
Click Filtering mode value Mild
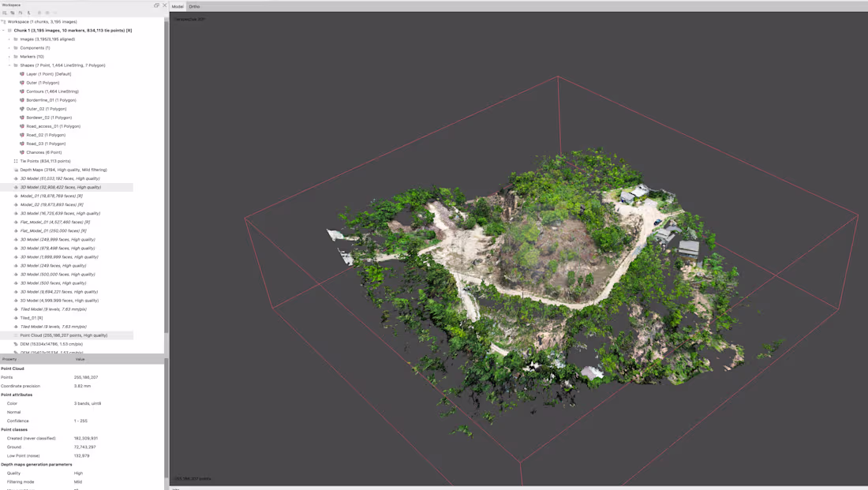tap(78, 481)
